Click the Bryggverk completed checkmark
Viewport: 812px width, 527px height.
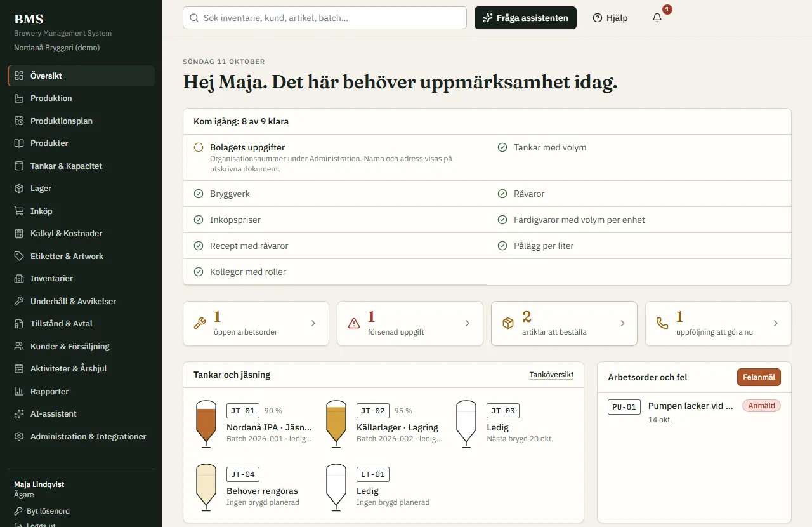point(199,194)
